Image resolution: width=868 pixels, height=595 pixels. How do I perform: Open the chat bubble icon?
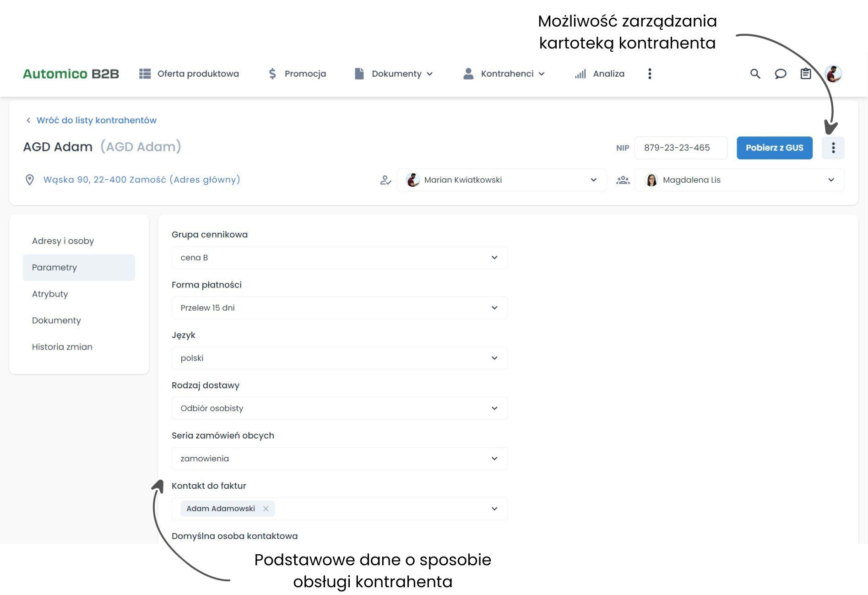click(780, 74)
